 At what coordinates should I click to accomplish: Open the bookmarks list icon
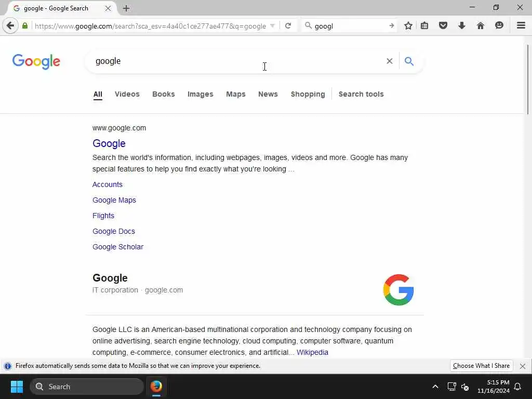pyautogui.click(x=424, y=26)
